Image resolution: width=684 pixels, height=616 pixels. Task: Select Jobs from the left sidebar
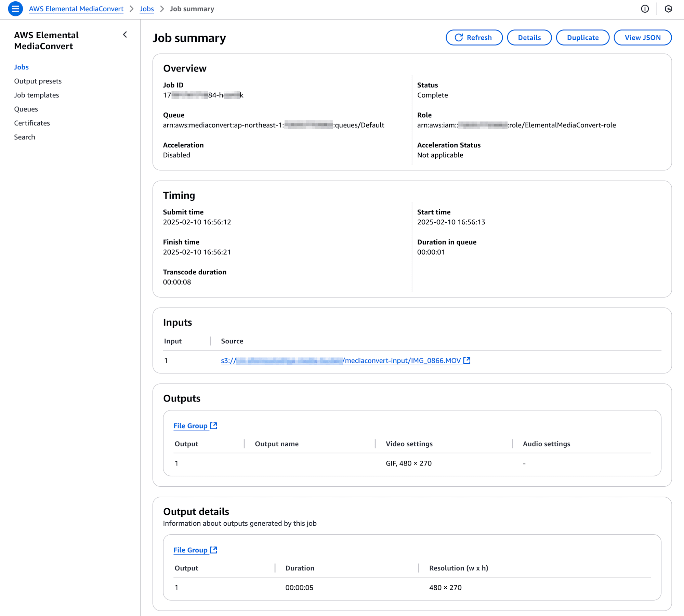pos(22,67)
